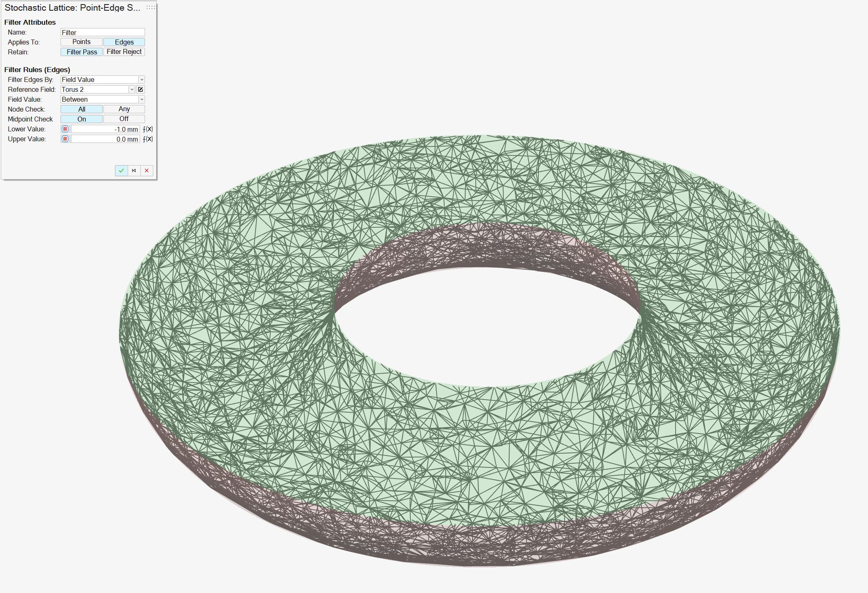The width and height of the screenshot is (868, 593).
Task: Choose the Filter Pass retain option
Action: (x=82, y=52)
